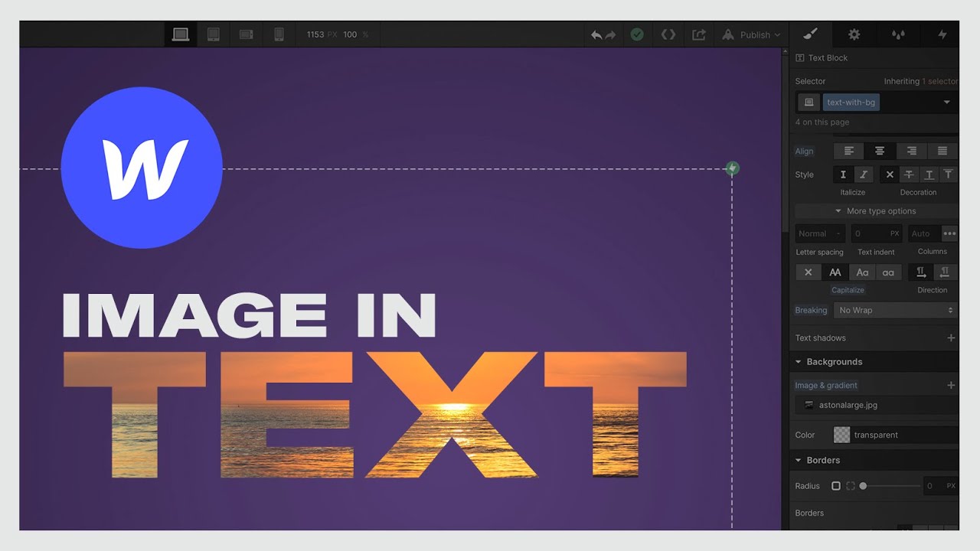980x551 pixels.
Task: Click the border Radius slider handle
Action: [863, 486]
